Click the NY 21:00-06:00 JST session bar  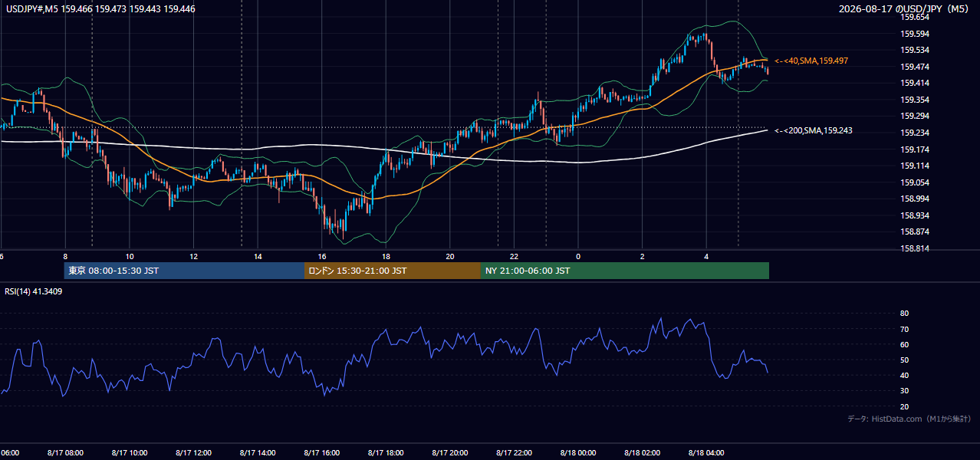coord(625,271)
